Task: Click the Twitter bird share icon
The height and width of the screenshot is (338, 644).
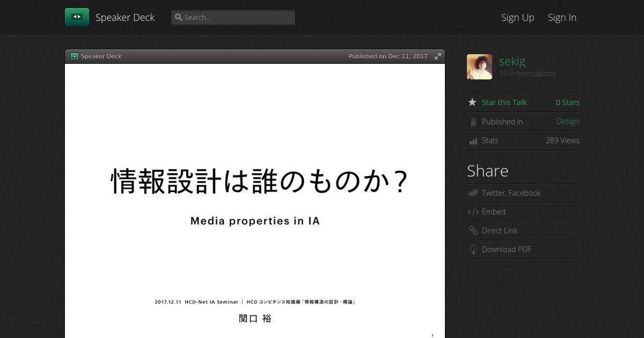Action: (x=473, y=193)
